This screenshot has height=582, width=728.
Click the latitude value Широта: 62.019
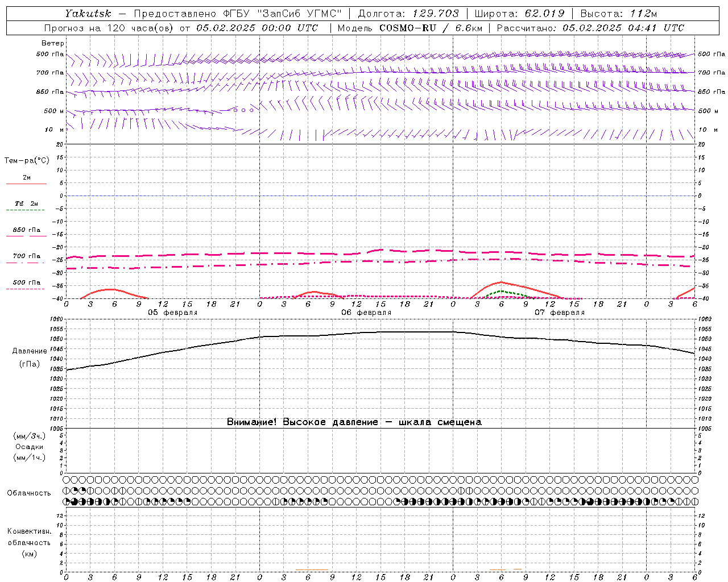pyautogui.click(x=520, y=14)
